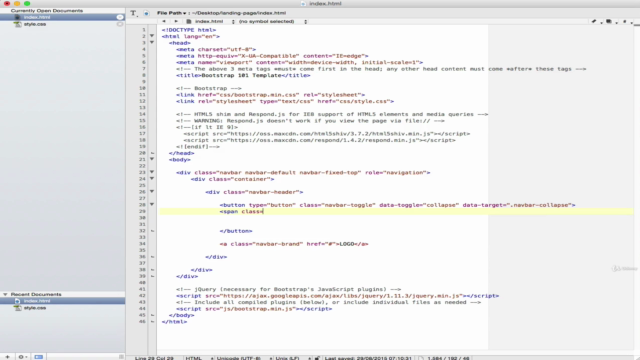This screenshot has width=640, height=360.
Task: Click the 'Currently Open Documents' header
Action: pos(47,11)
